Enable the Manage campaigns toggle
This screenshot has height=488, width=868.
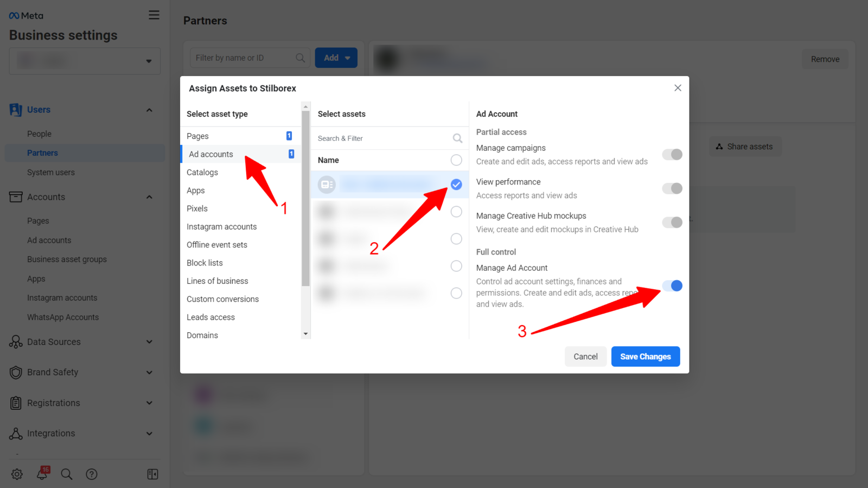(672, 155)
